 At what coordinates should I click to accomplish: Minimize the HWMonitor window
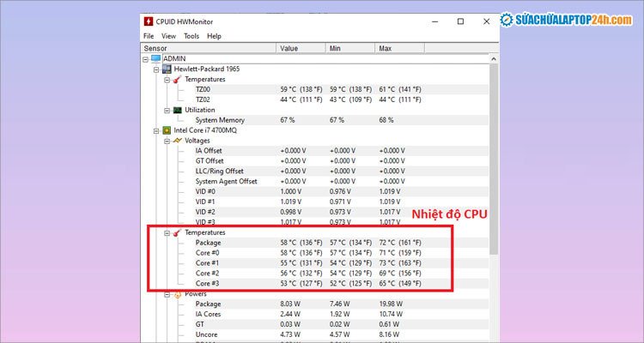pyautogui.click(x=435, y=21)
